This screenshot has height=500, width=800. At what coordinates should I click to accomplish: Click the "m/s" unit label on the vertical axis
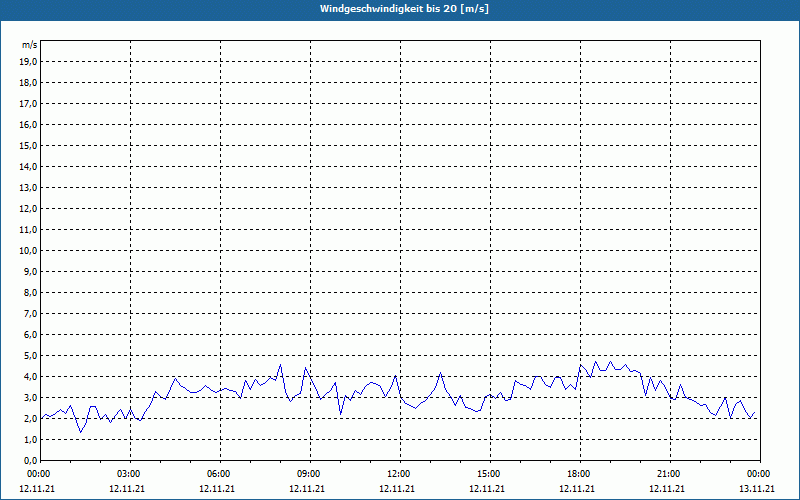pyautogui.click(x=30, y=45)
